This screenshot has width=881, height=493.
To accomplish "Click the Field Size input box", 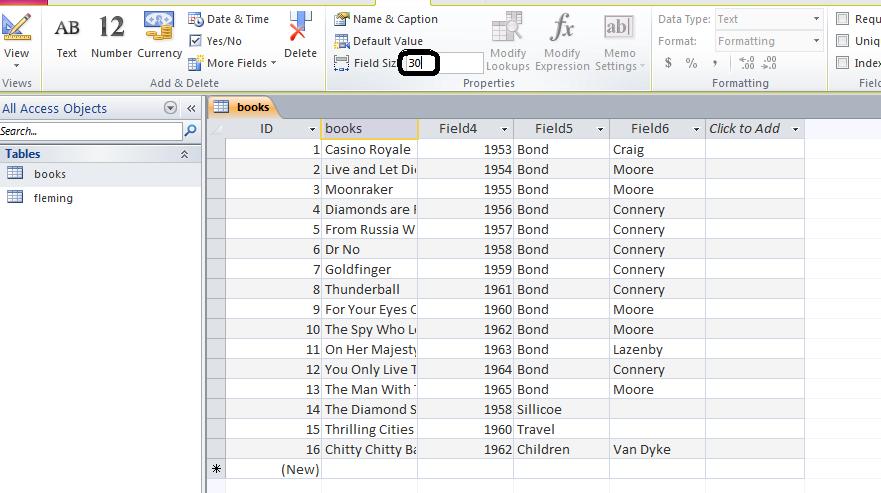I will point(443,63).
